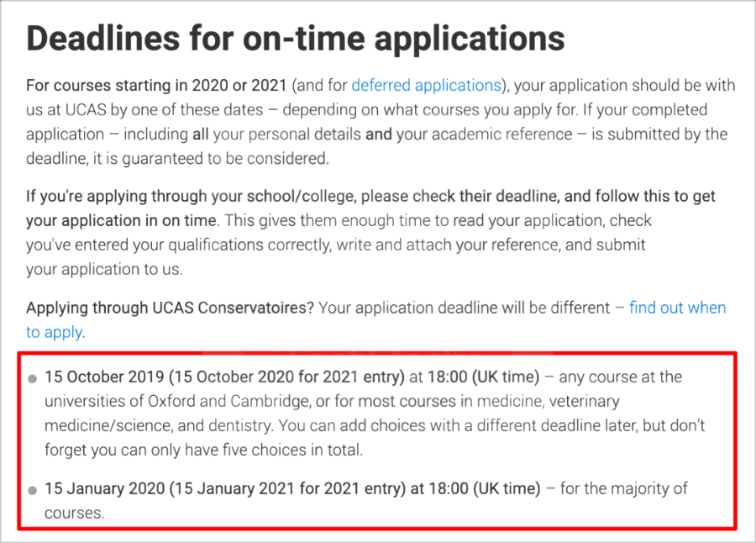Click the "Deadlines for on-time applications" heading

coord(295,39)
